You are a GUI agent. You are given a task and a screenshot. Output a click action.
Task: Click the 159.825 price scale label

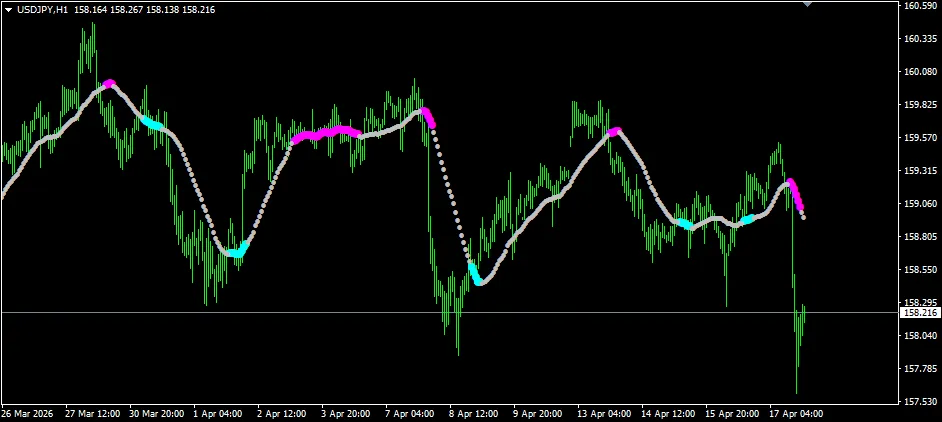point(920,105)
